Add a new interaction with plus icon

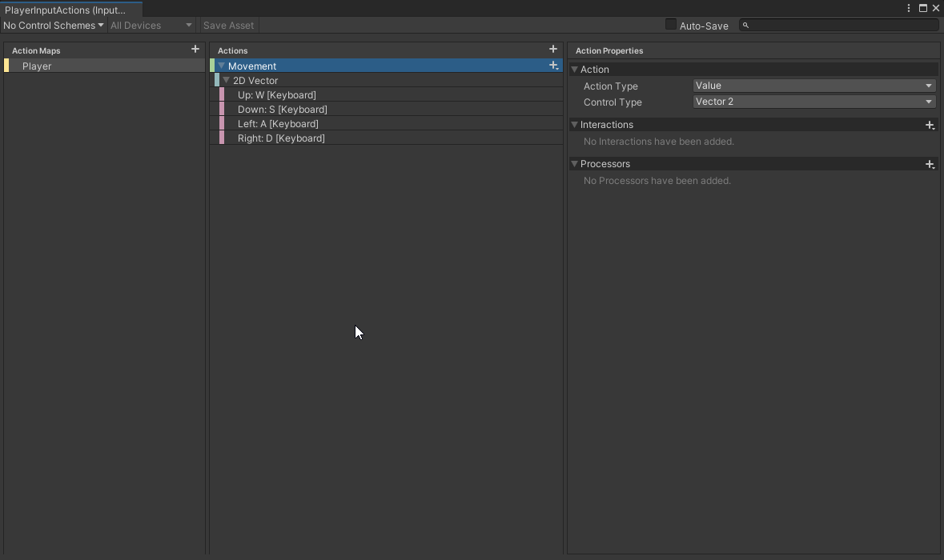[930, 125]
